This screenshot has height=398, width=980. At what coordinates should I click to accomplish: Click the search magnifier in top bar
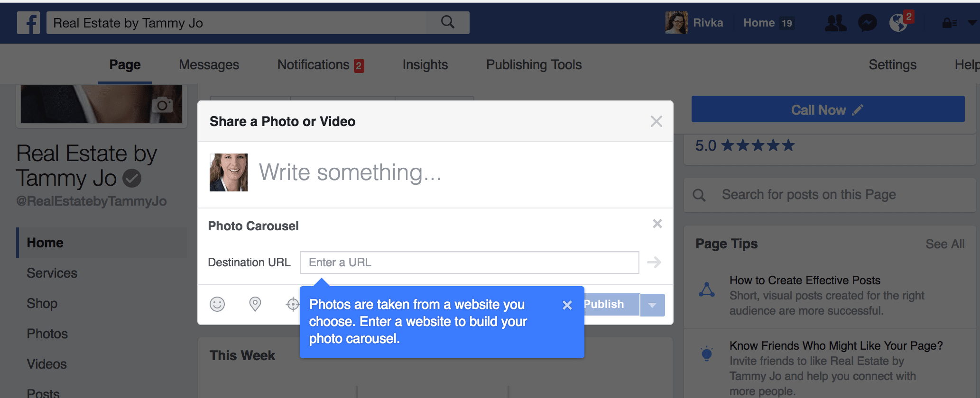click(x=447, y=22)
